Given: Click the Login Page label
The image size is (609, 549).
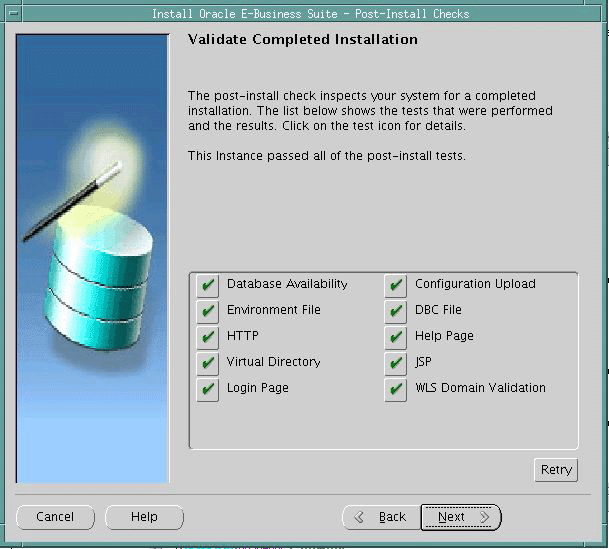Looking at the screenshot, I should (x=258, y=388).
